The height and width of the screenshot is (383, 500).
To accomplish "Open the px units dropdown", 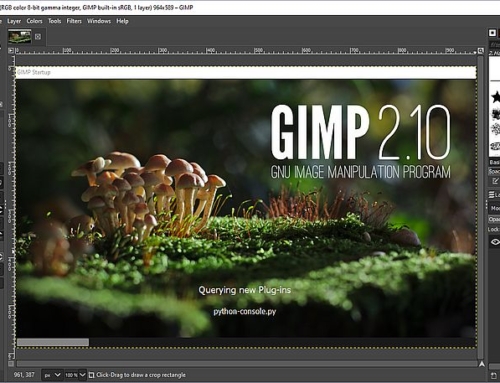I will click(x=52, y=375).
